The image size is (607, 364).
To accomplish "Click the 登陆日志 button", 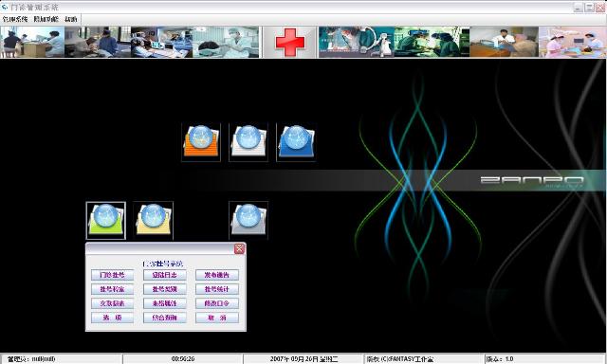I will [x=164, y=275].
